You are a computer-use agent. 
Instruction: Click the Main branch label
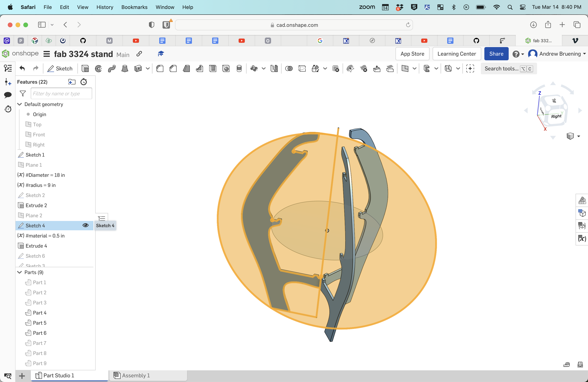tap(123, 55)
